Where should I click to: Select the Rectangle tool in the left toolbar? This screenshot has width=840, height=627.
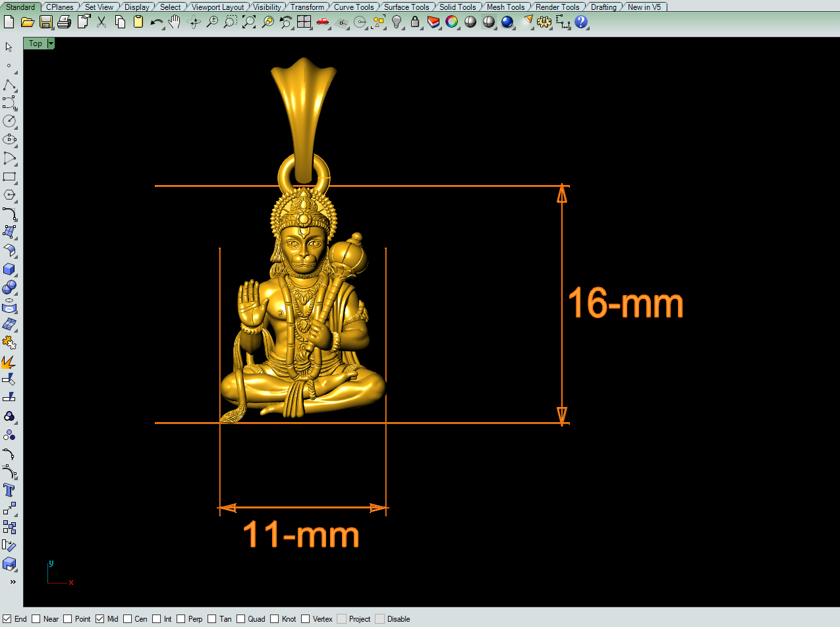coord(9,177)
